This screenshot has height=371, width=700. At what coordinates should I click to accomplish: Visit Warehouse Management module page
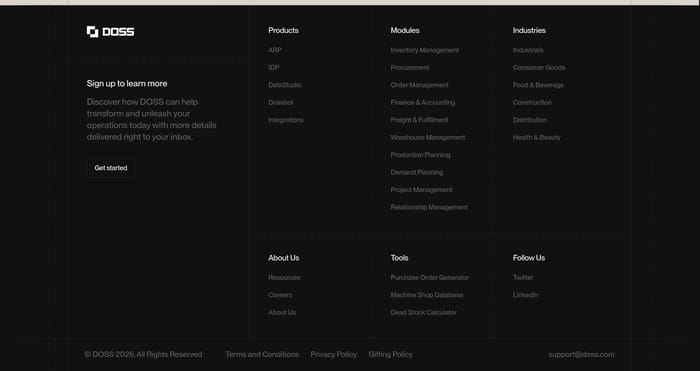428,138
